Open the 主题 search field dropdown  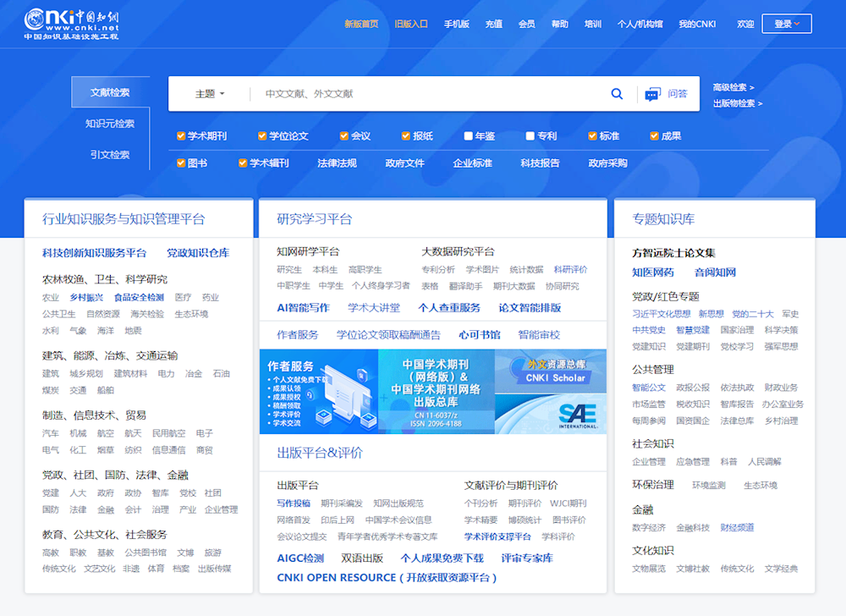(x=210, y=94)
